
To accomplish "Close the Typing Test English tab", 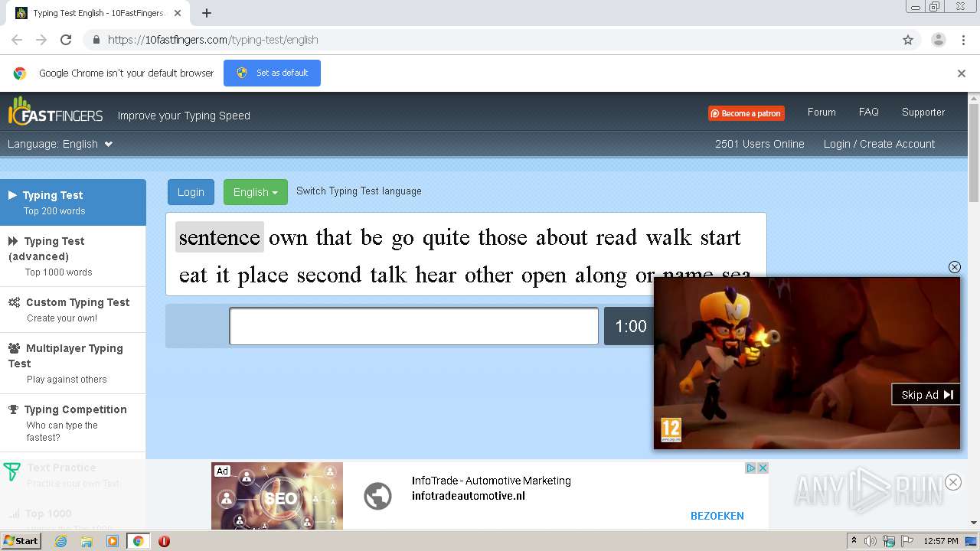I will pos(178,13).
